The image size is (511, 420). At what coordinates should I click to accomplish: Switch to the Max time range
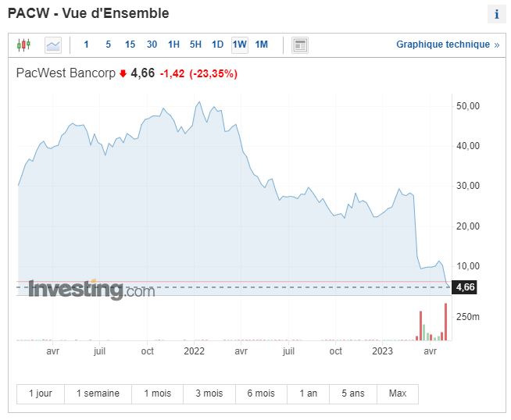(x=397, y=393)
